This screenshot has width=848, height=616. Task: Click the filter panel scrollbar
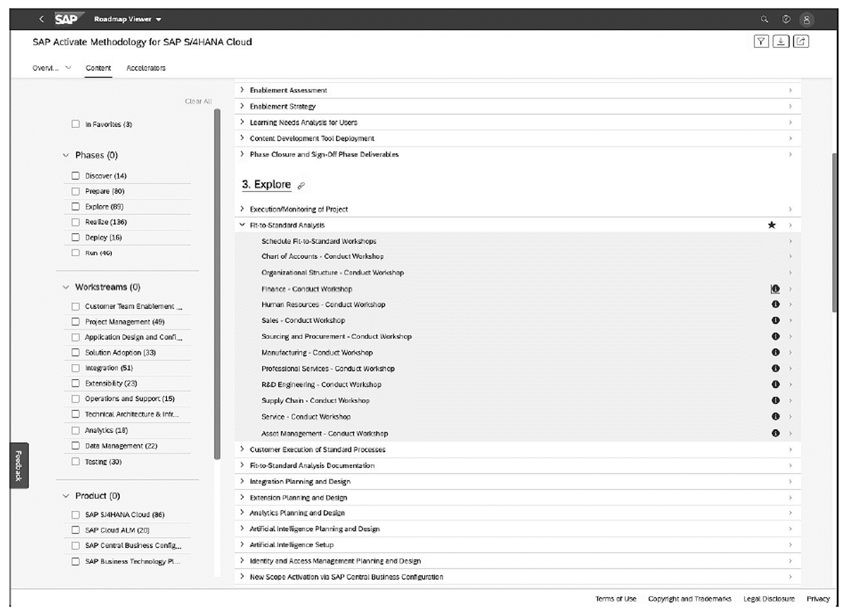(217, 284)
